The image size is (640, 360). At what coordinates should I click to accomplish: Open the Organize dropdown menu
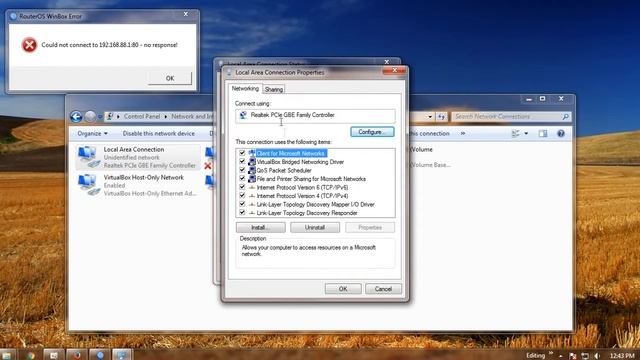93,133
